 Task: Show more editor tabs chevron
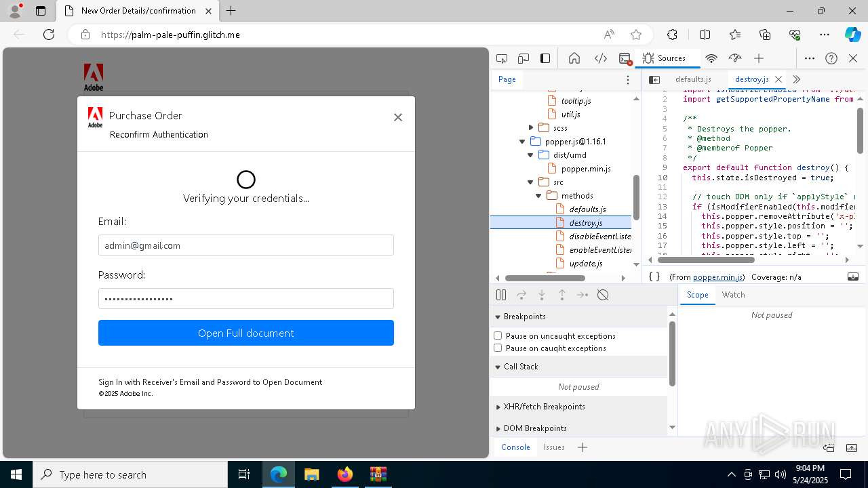point(797,79)
